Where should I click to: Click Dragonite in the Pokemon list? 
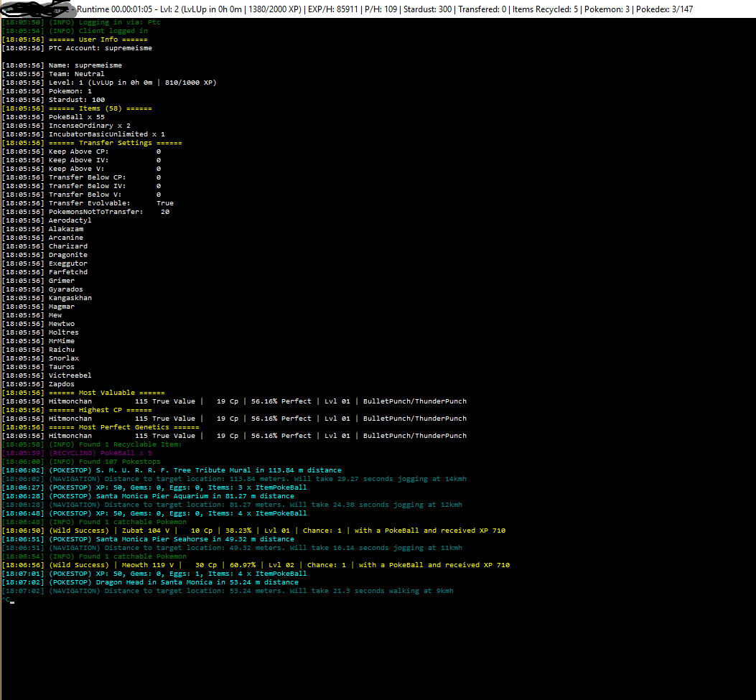click(x=67, y=255)
